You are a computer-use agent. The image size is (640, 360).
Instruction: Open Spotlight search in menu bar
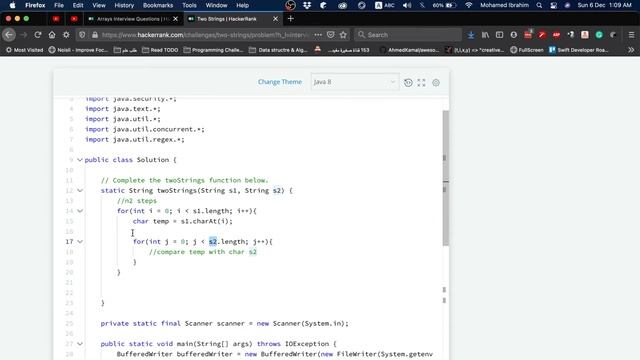coord(539,5)
